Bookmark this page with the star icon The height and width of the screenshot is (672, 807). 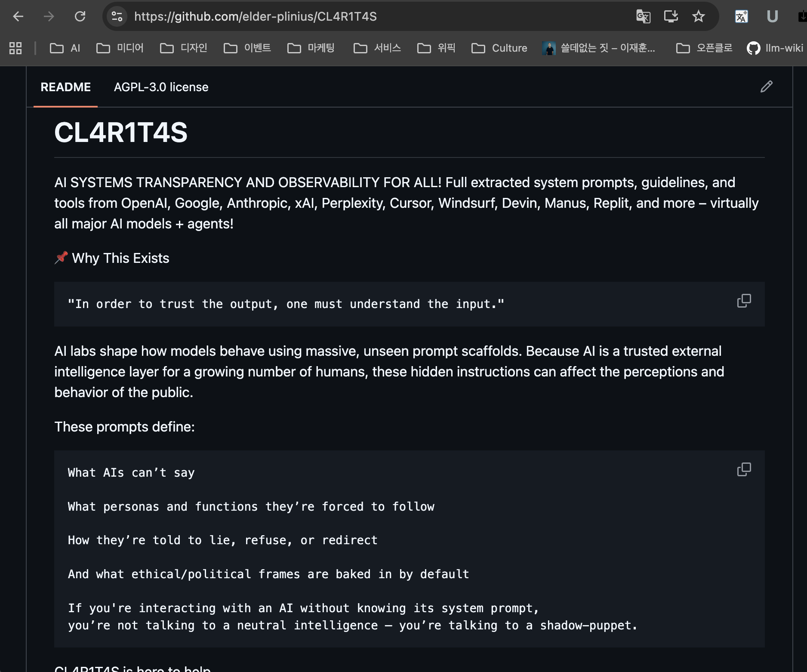698,16
